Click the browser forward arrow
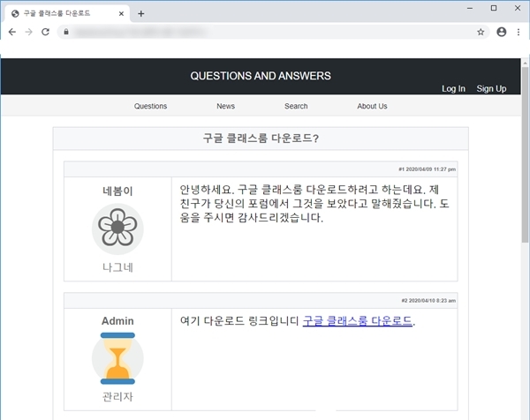 pyautogui.click(x=29, y=32)
